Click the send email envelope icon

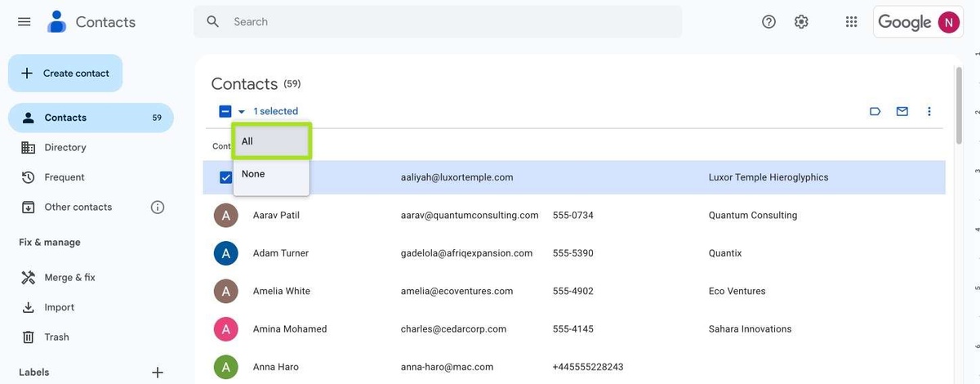click(x=902, y=111)
